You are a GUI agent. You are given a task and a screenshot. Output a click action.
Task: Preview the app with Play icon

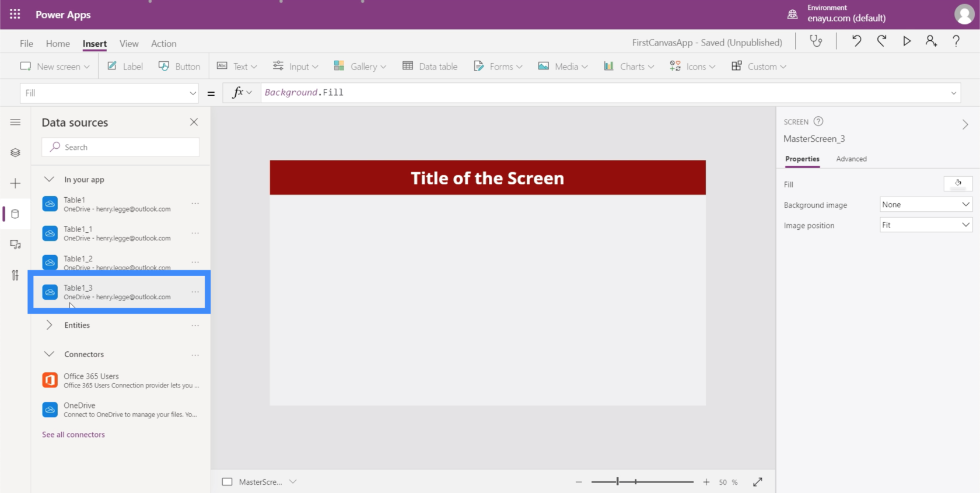[907, 41]
